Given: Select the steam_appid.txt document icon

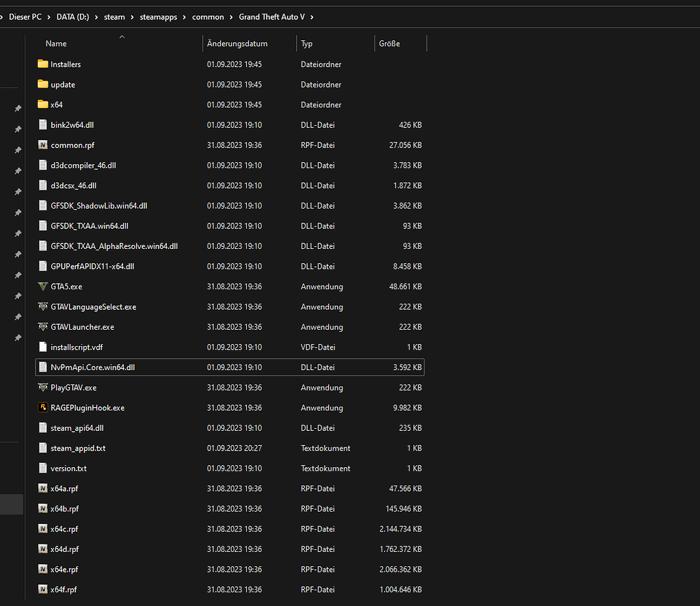Looking at the screenshot, I should click(x=42, y=448).
